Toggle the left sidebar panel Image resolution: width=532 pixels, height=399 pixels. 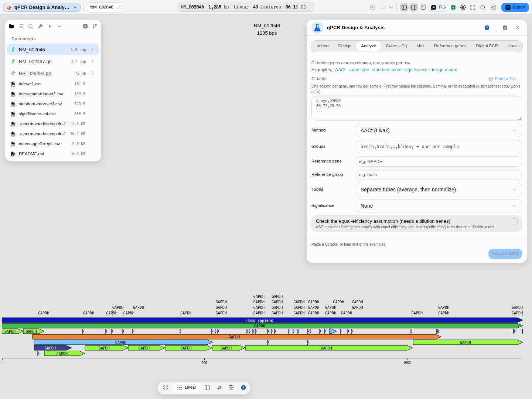[x=404, y=7]
